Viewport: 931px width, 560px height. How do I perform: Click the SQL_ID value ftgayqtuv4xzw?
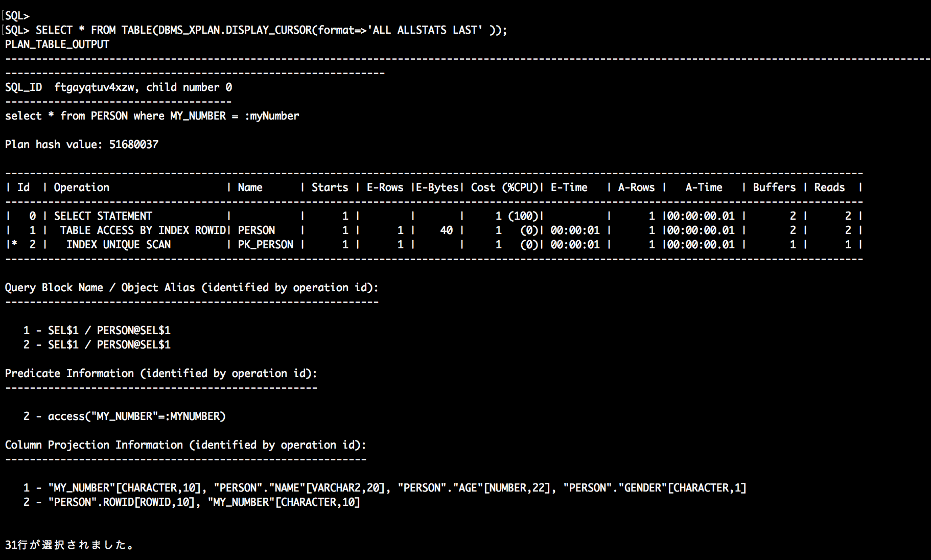(x=94, y=87)
